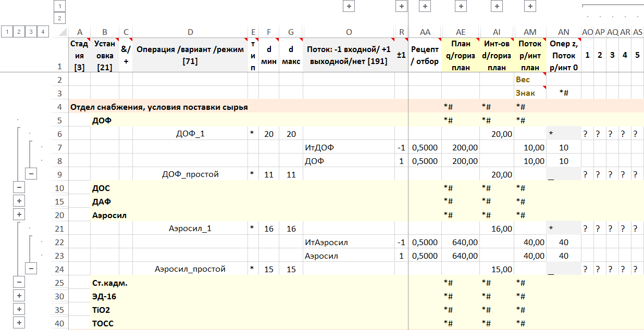Screen dimensions: 644x330
Task: Expand the column group above column AE
Action: 460,6
